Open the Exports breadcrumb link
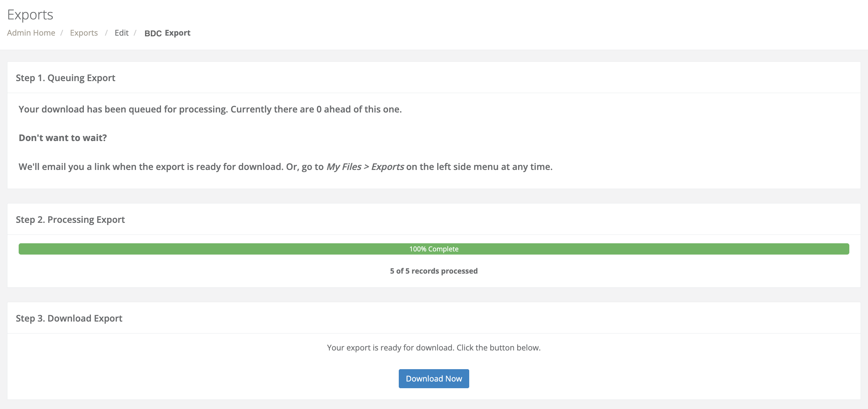The height and width of the screenshot is (409, 868). [x=84, y=32]
